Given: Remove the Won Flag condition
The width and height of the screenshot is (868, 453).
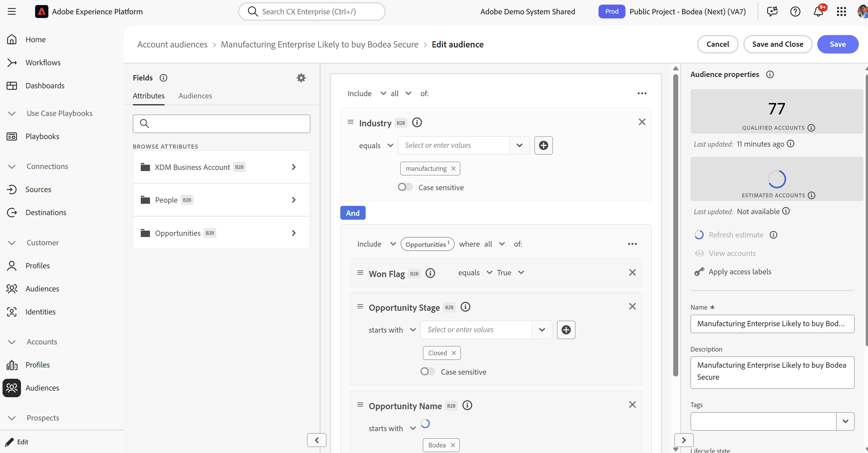Looking at the screenshot, I should click(x=632, y=272).
